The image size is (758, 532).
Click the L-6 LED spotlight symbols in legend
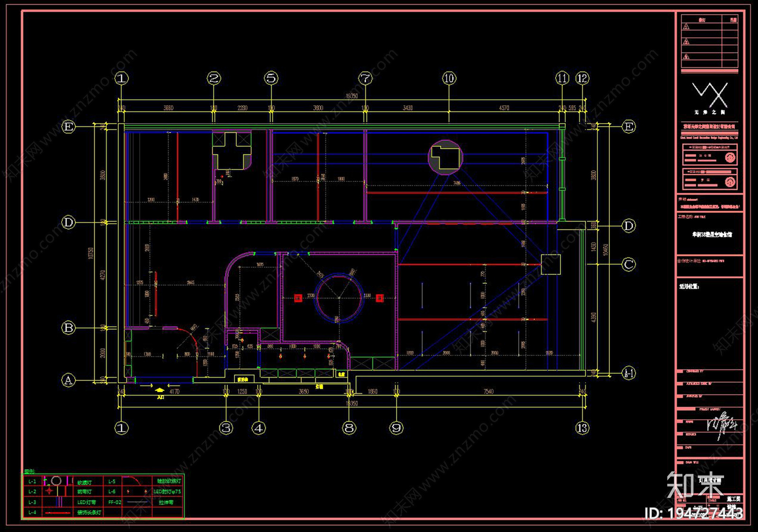point(137,491)
